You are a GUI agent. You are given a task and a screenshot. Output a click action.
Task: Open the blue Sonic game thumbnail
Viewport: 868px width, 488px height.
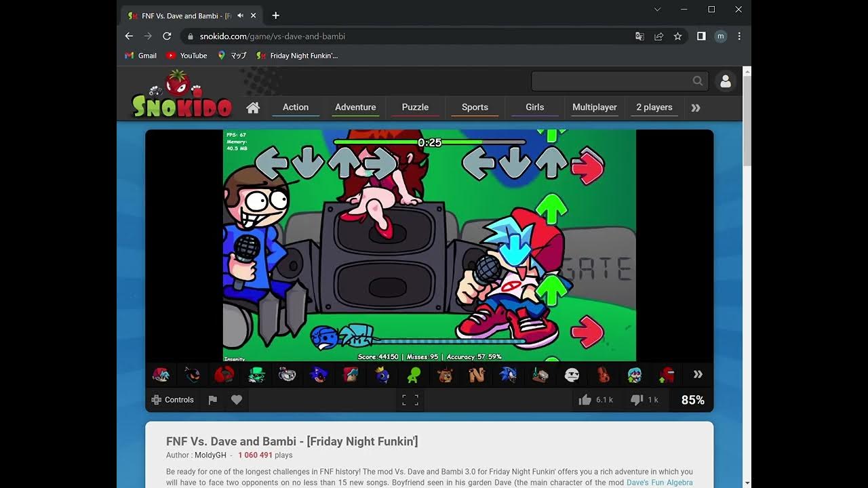pos(508,374)
